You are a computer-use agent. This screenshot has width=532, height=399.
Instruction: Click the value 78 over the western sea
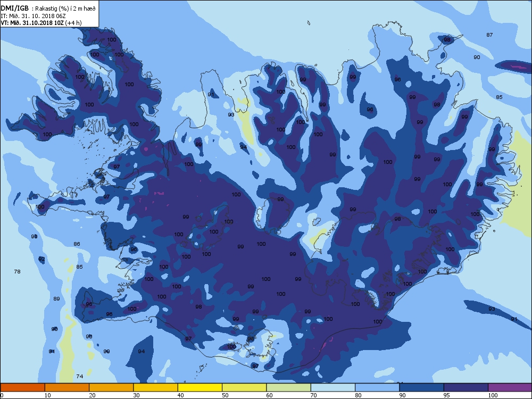click(18, 271)
